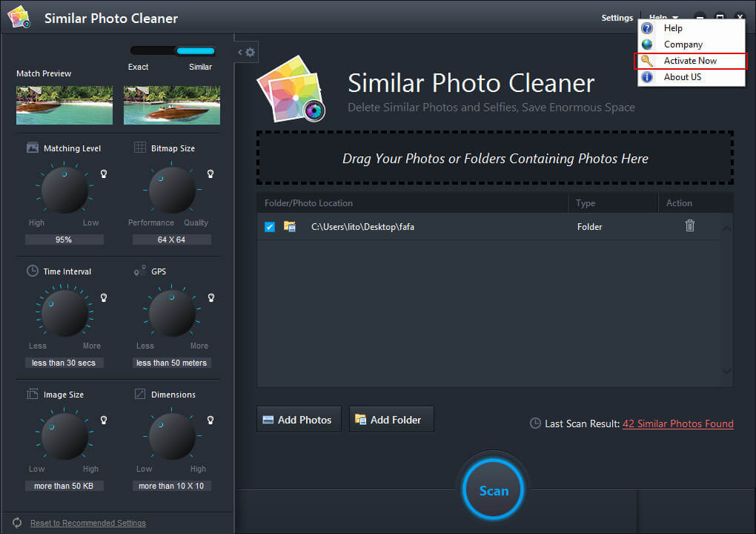This screenshot has width=756, height=534.
Task: Select the C:\Users\lito\Desktop\fafa path row
Action: tap(488, 227)
